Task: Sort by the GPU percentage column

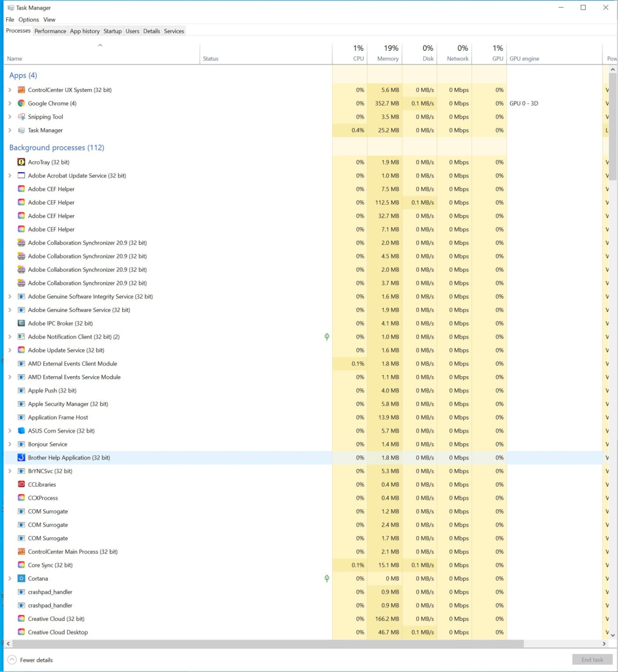Action: 489,53
